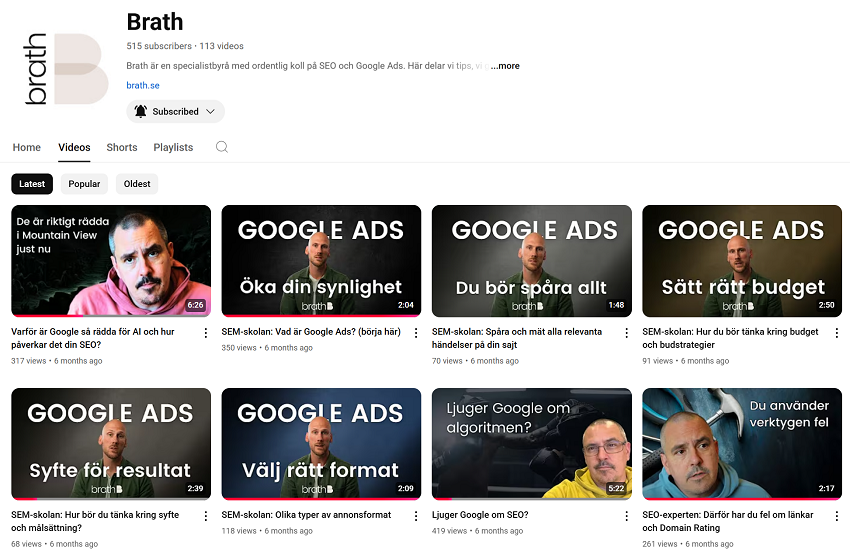Open the 'Du använder verktygen fel' thumbnail
850x555 pixels.
742,444
